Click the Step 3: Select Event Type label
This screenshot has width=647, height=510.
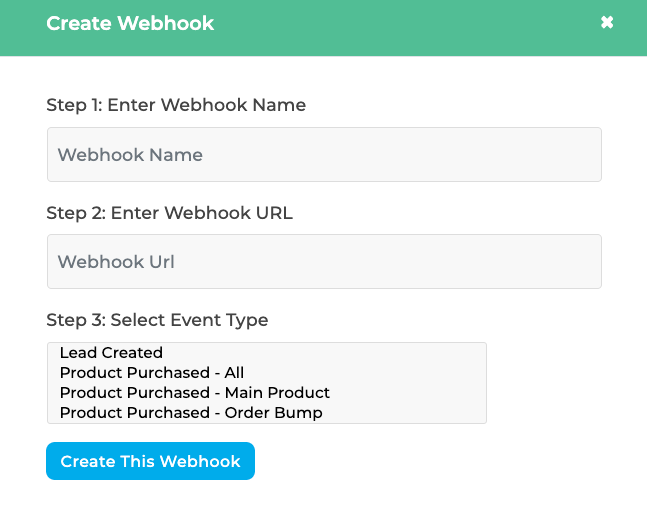(157, 320)
